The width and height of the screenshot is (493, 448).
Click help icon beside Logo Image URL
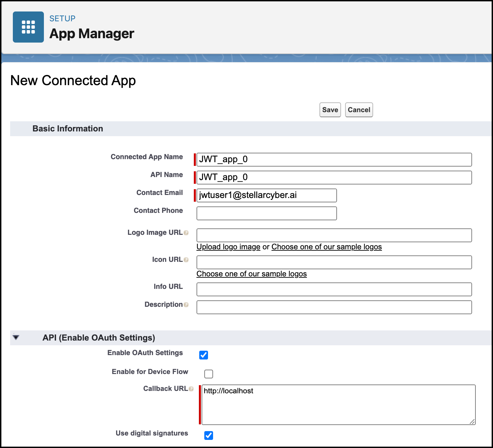pyautogui.click(x=186, y=233)
